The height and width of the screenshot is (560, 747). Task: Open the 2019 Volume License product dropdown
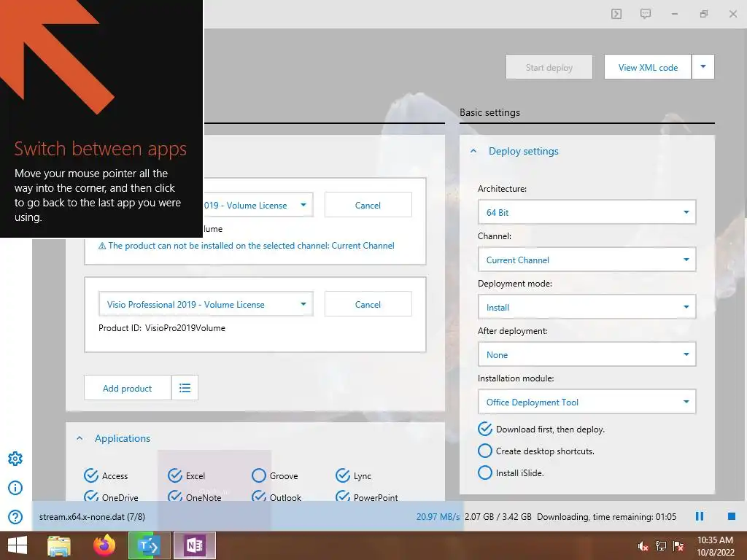click(x=258, y=205)
